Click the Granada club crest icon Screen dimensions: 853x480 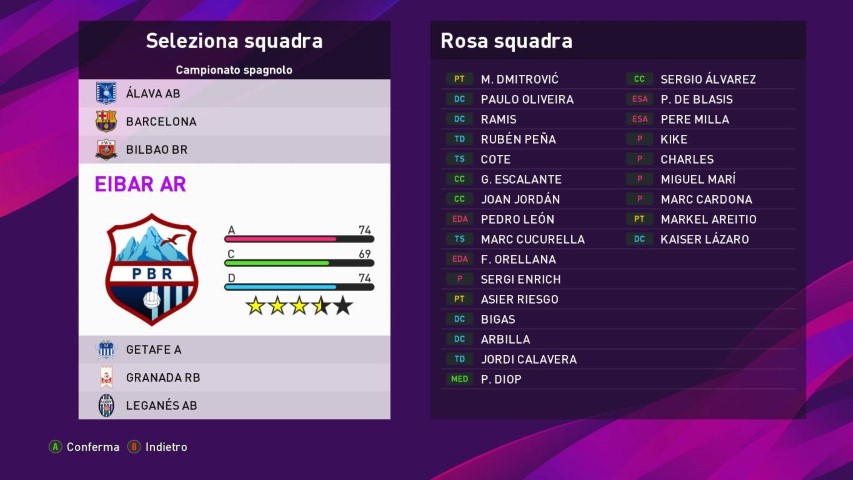tap(106, 377)
